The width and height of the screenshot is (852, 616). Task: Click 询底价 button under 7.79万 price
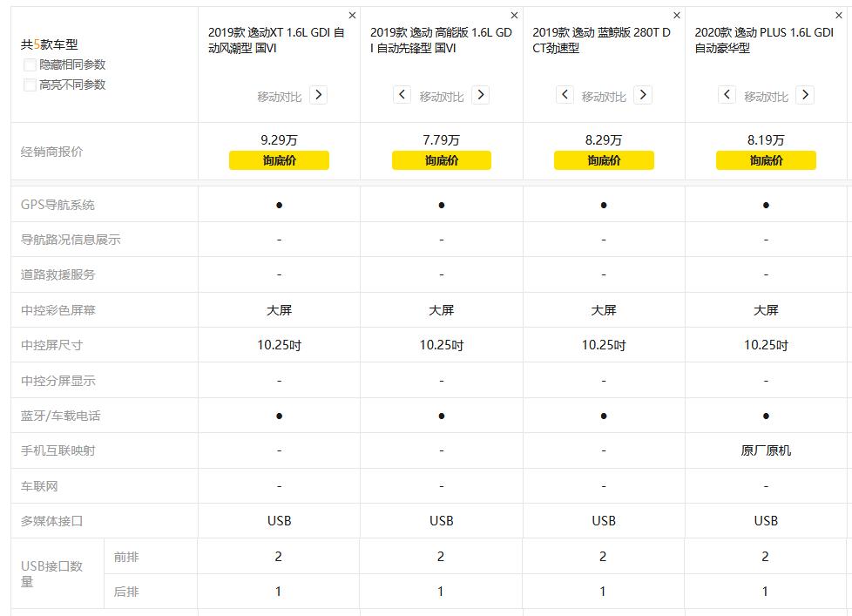coord(442,160)
